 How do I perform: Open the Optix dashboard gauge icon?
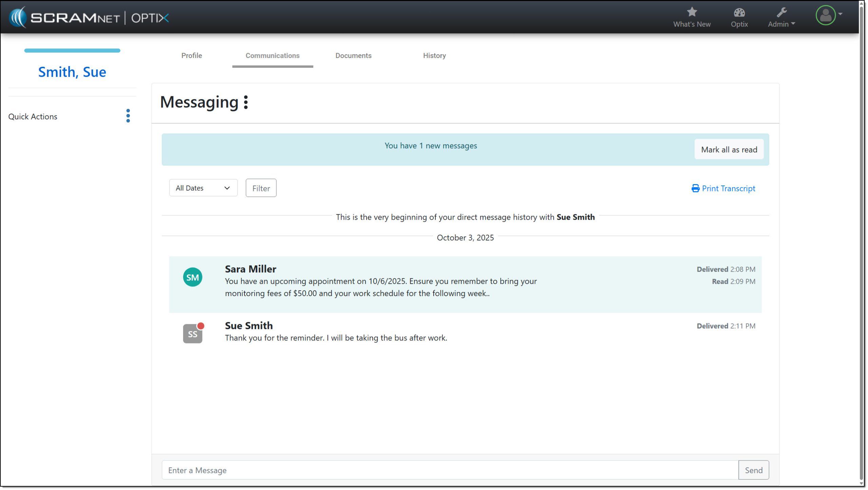[739, 13]
